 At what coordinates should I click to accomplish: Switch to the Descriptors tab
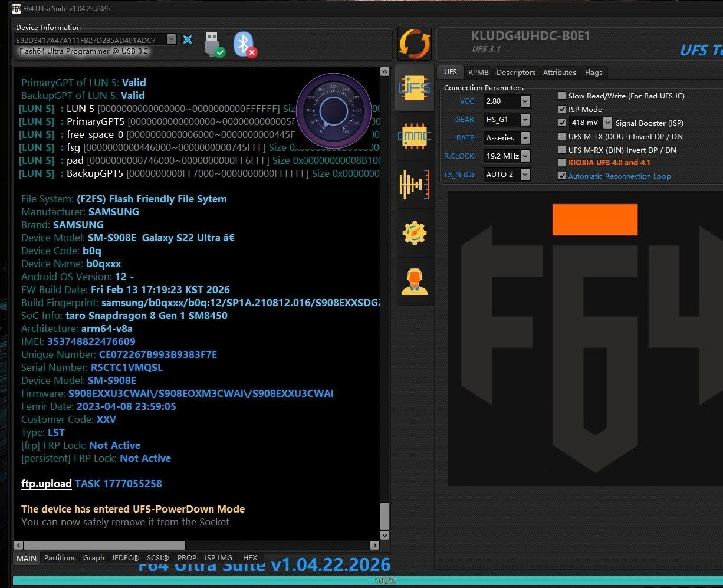click(516, 72)
